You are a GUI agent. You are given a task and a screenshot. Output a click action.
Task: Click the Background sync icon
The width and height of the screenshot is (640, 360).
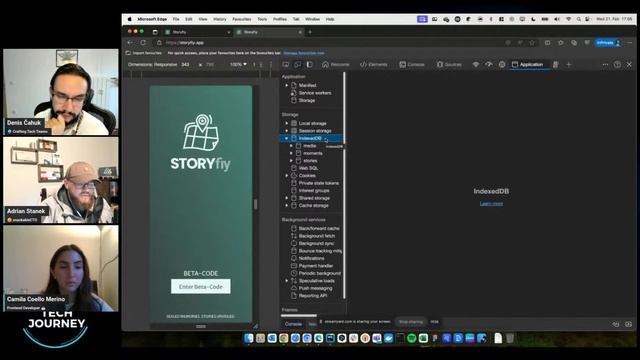tap(294, 243)
